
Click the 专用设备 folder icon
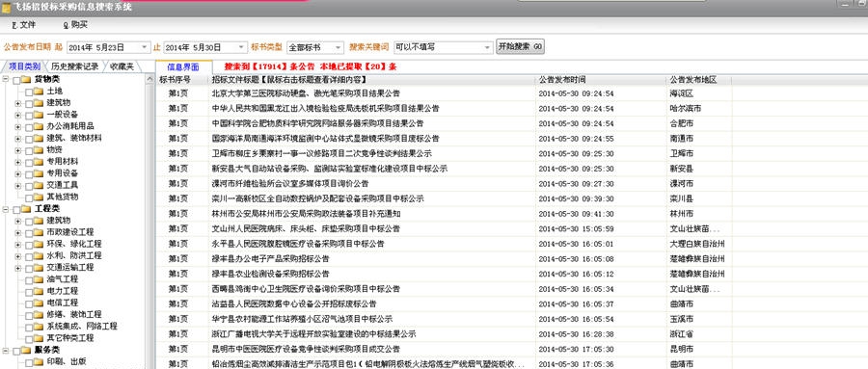tap(39, 173)
